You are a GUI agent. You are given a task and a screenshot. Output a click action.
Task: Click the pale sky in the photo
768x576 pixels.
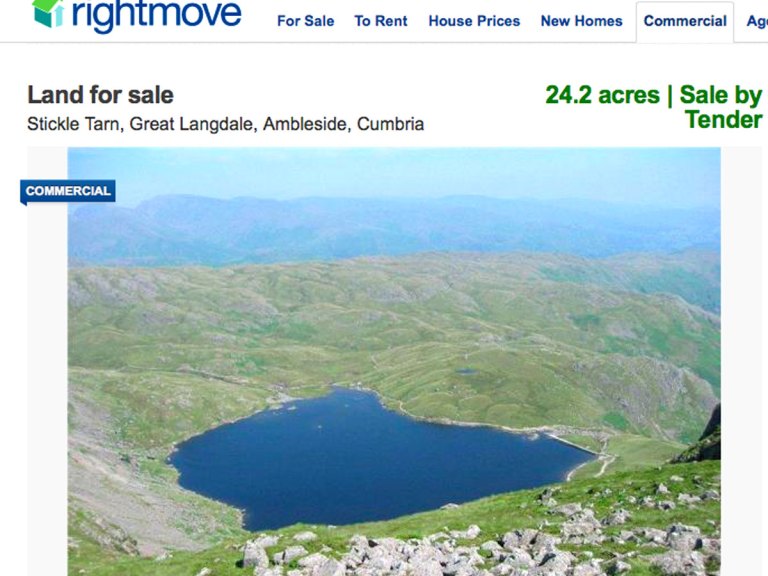(x=392, y=171)
